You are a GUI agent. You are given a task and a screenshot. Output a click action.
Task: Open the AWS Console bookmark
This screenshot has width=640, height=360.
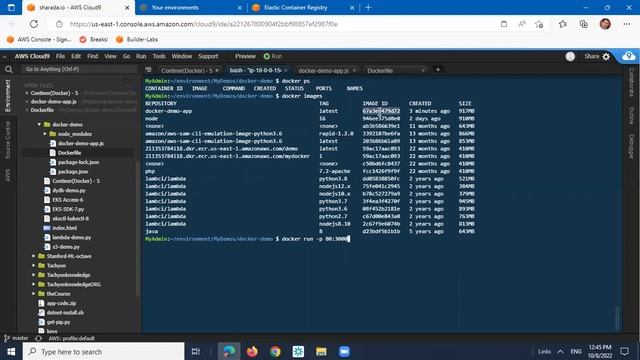[x=39, y=40]
